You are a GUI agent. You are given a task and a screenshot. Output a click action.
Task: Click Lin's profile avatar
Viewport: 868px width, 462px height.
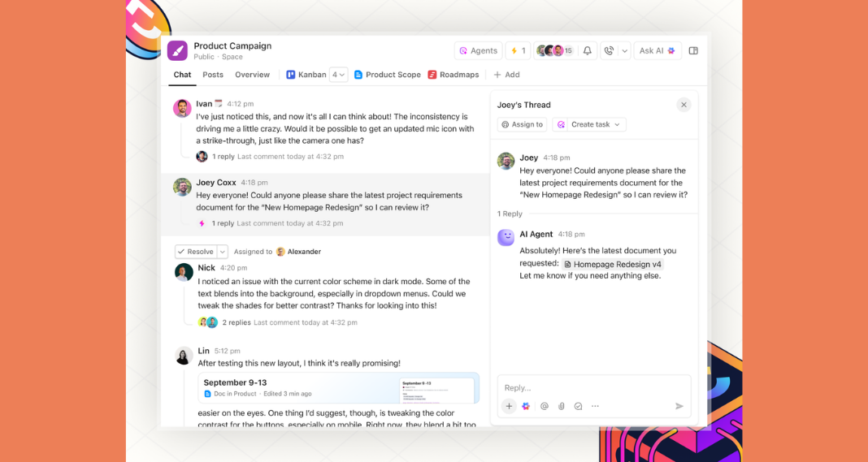(x=184, y=355)
